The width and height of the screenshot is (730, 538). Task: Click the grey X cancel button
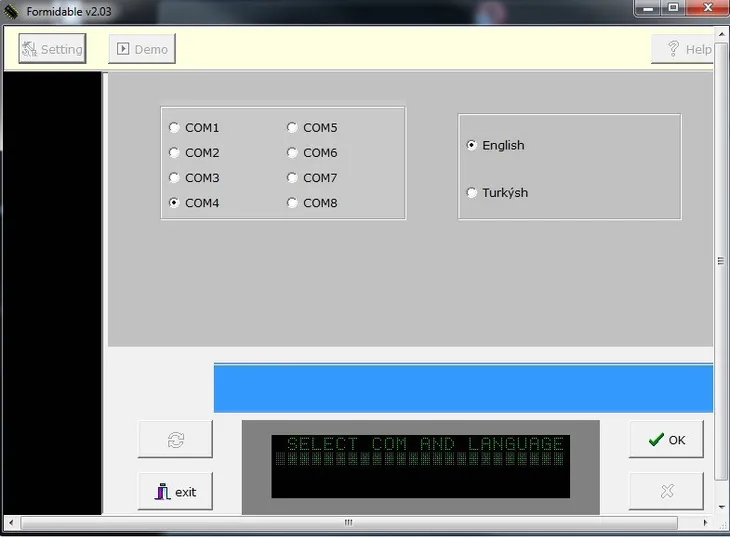[x=666, y=491]
